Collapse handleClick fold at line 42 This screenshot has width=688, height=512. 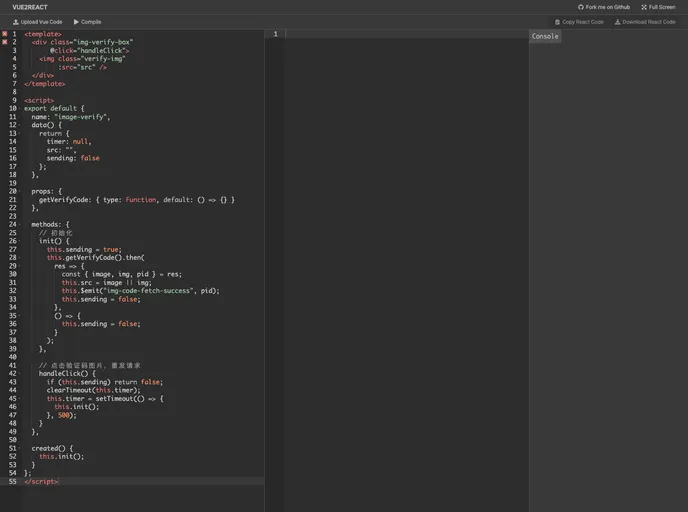pyautogui.click(x=19, y=374)
